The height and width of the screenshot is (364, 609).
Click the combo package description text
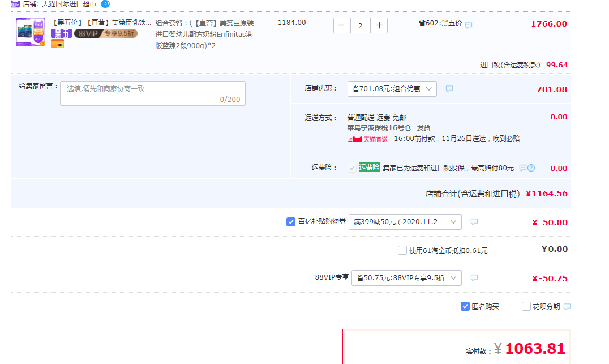point(204,34)
